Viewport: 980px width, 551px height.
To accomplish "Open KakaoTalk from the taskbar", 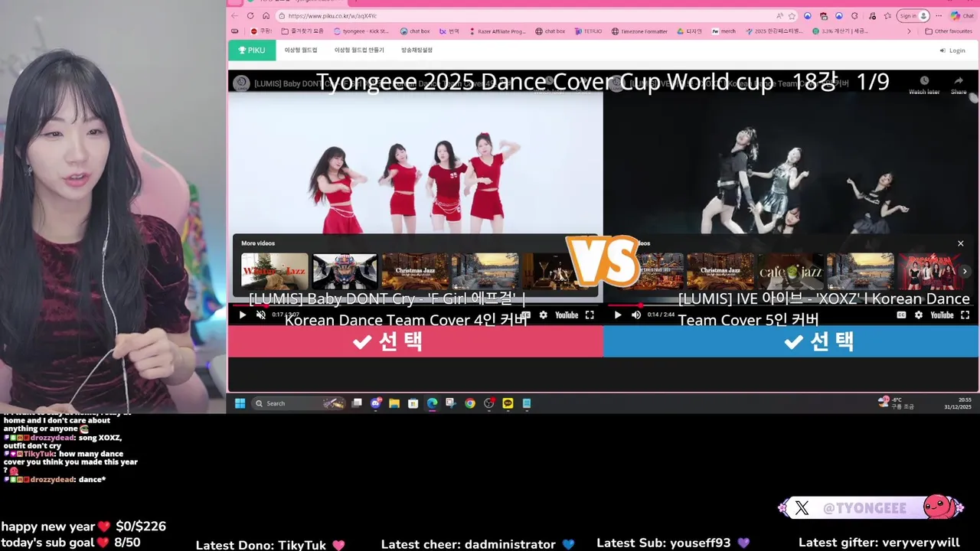I will pos(508,403).
